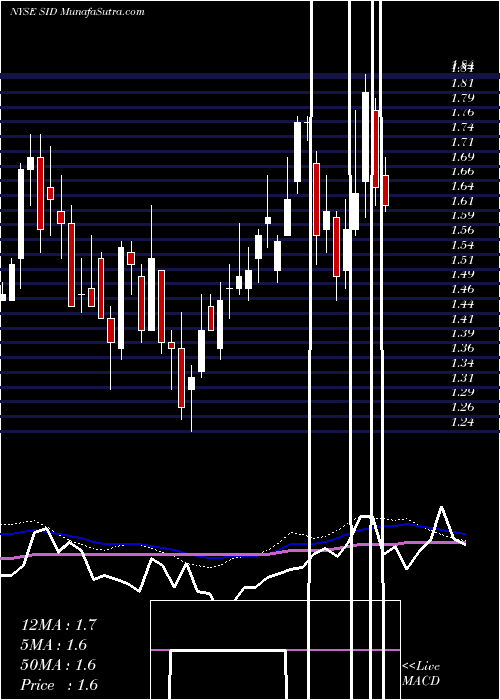The width and height of the screenshot is (500, 700).
Task: Click the 1.46 price value
Action: (462, 289)
